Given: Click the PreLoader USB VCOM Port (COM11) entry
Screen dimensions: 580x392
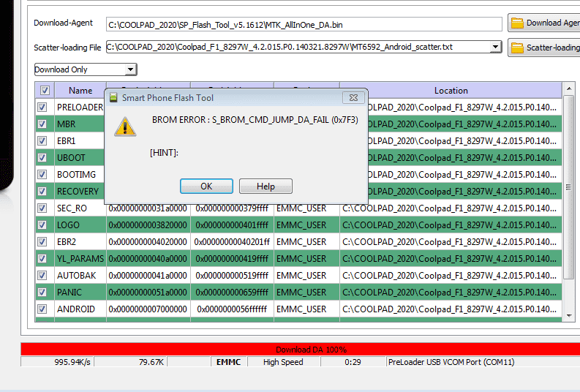Looking at the screenshot, I should (451, 362).
